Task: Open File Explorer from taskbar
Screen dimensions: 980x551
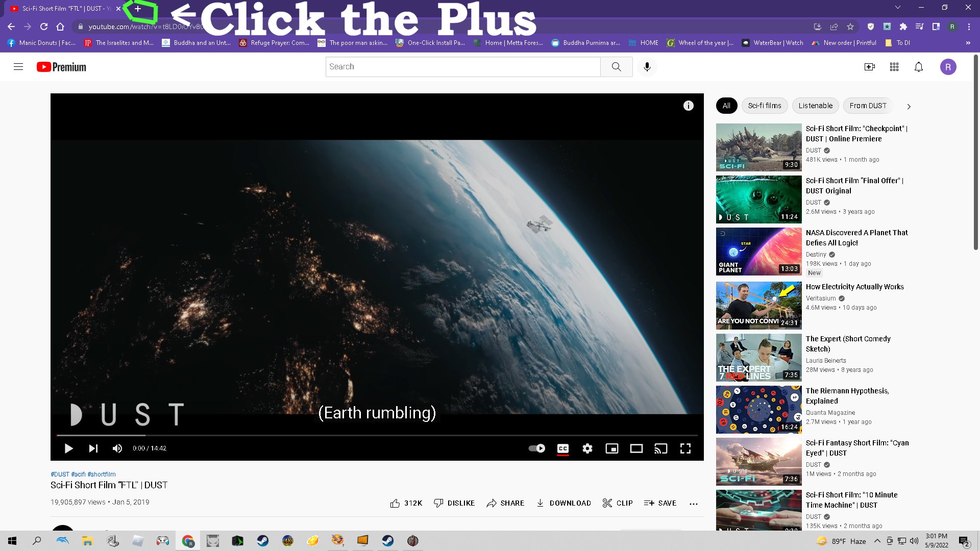Action: 87,541
